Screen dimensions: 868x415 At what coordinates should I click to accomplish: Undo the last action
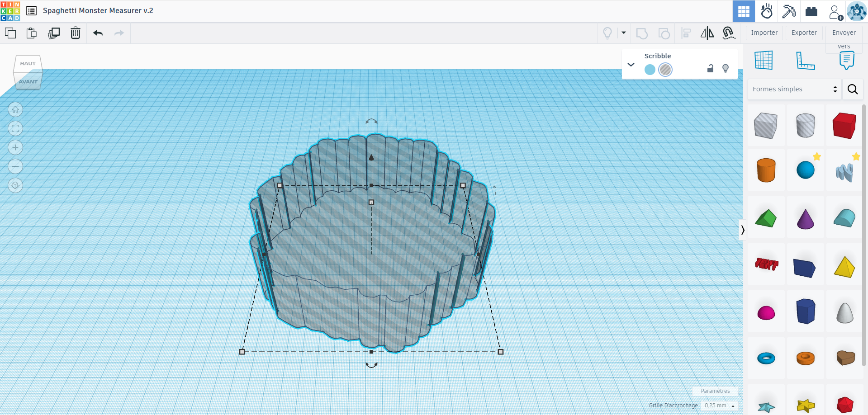coord(98,33)
